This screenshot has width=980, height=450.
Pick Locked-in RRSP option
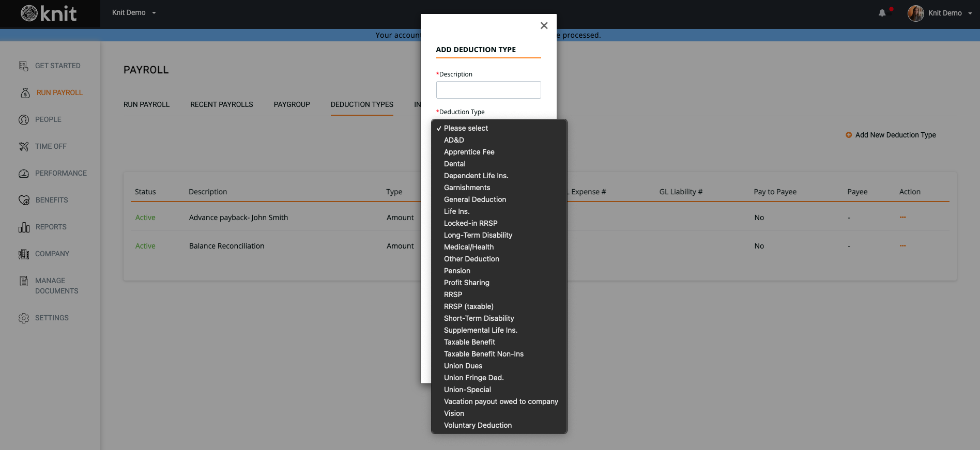coord(499,223)
